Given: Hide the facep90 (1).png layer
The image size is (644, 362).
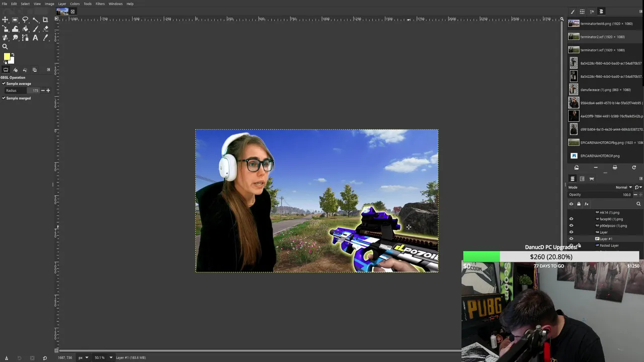Looking at the screenshot, I should (x=571, y=219).
